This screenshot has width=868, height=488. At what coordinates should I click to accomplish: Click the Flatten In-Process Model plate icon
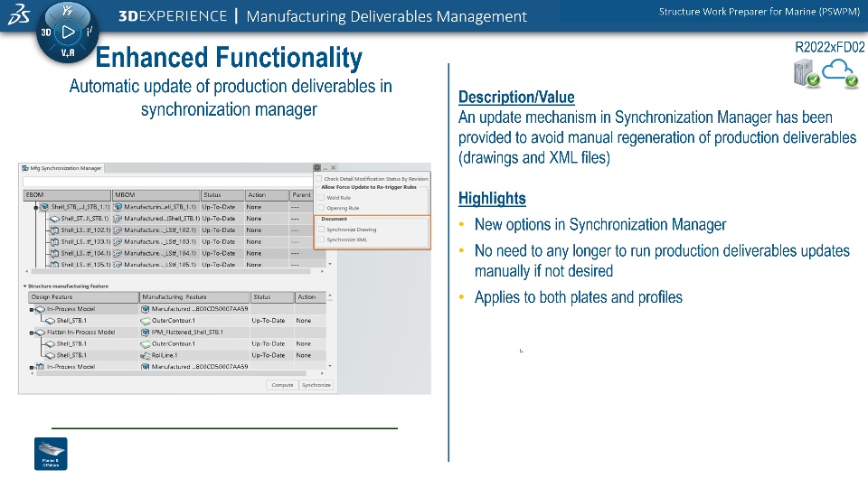tap(40, 333)
